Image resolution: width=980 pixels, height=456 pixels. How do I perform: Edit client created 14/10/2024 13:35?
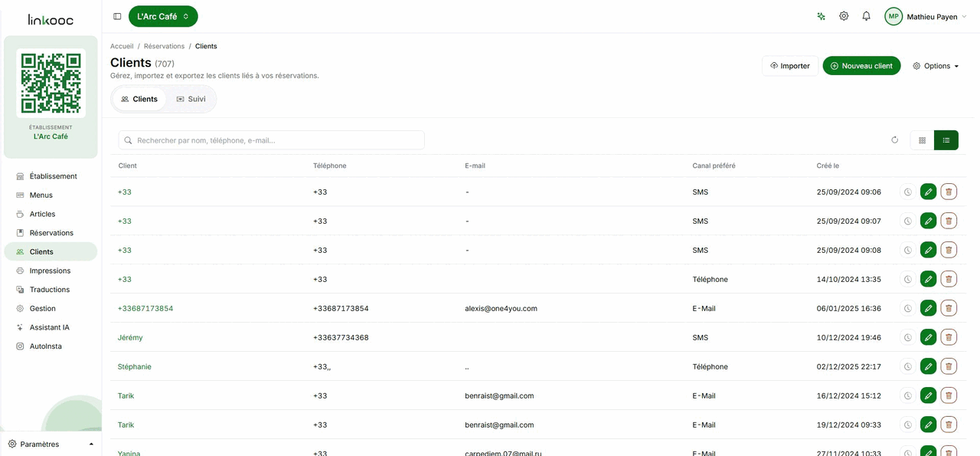coord(928,280)
